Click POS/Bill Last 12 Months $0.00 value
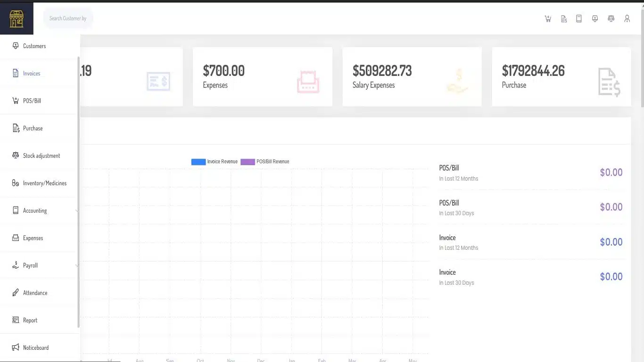Image resolution: width=644 pixels, height=362 pixels. (x=611, y=173)
